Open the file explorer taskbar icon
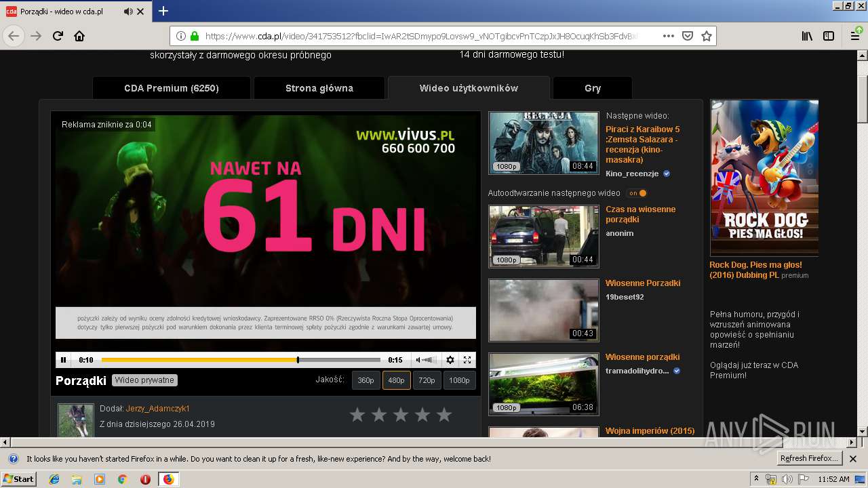The width and height of the screenshot is (868, 488). click(x=77, y=479)
